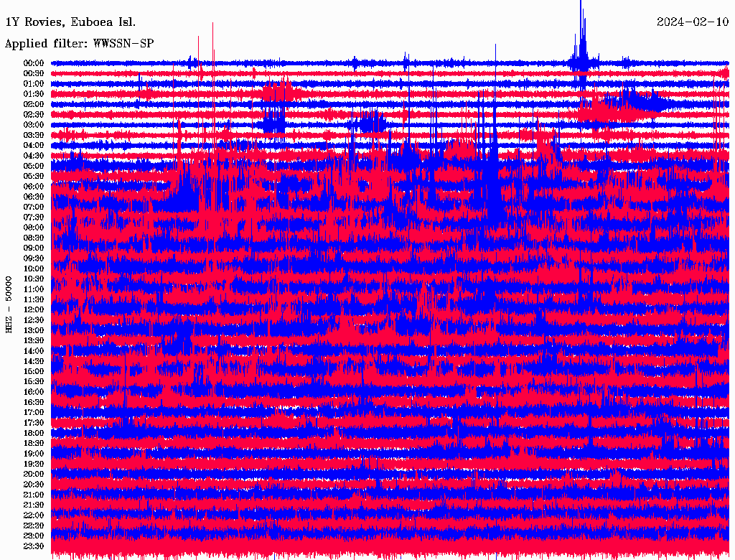Click the 23:30 time label

34,546
